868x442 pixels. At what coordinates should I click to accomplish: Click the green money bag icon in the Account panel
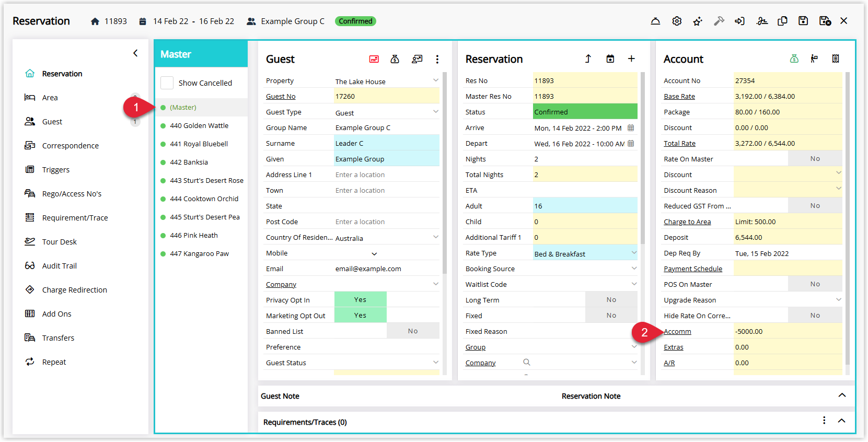tap(794, 59)
